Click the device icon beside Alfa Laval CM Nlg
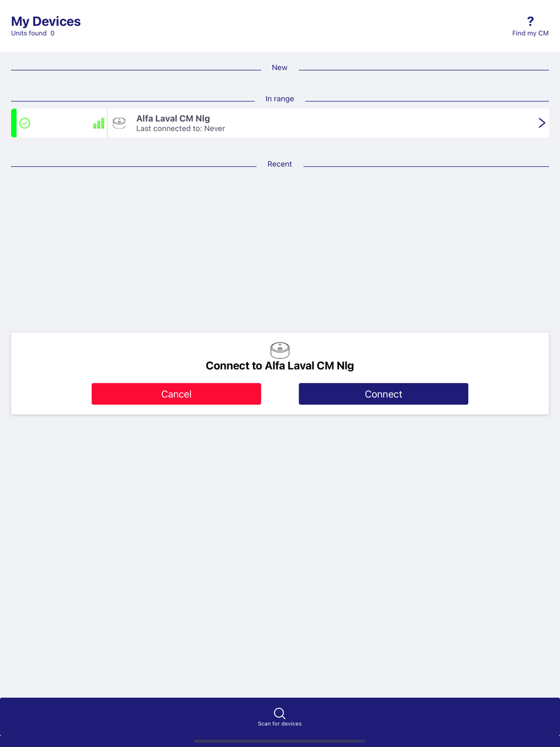 [119, 123]
